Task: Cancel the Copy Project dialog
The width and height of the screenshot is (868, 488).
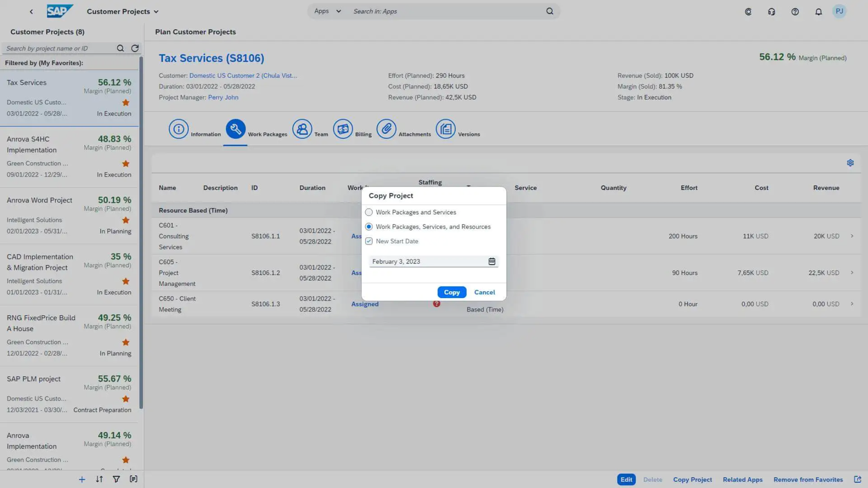Action: pyautogui.click(x=484, y=292)
